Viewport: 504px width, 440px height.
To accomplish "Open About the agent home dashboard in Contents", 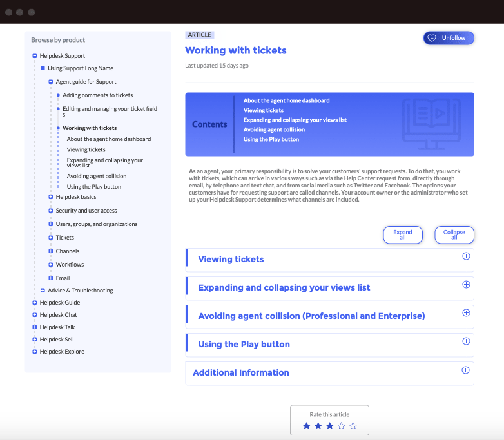I will 286,100.
